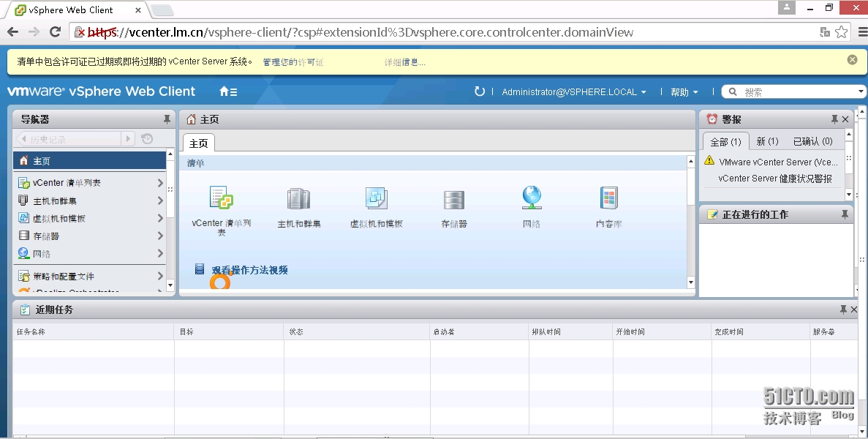Open the vCenter 清单列表 inventory icon
Viewport: 868px width, 439px height.
point(221,199)
